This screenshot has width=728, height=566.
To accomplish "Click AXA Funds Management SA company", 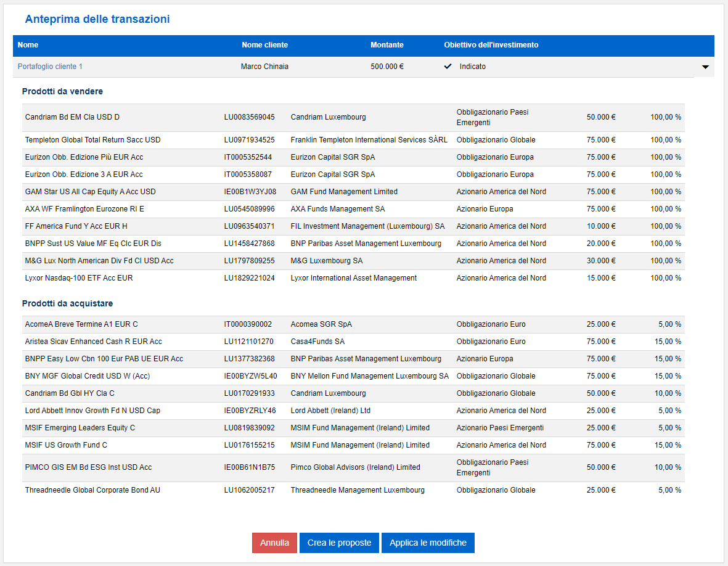I will click(338, 209).
